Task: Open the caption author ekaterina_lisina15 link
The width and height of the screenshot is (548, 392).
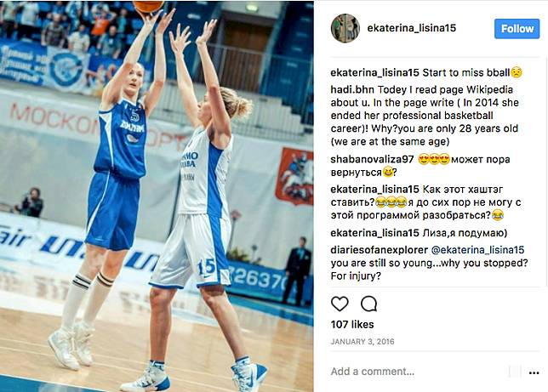Action: point(374,72)
